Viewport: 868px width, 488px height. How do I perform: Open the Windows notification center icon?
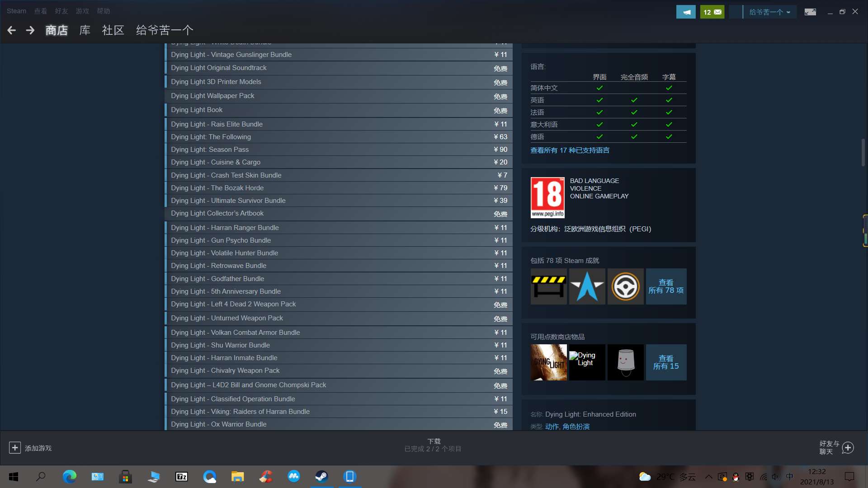point(849,477)
